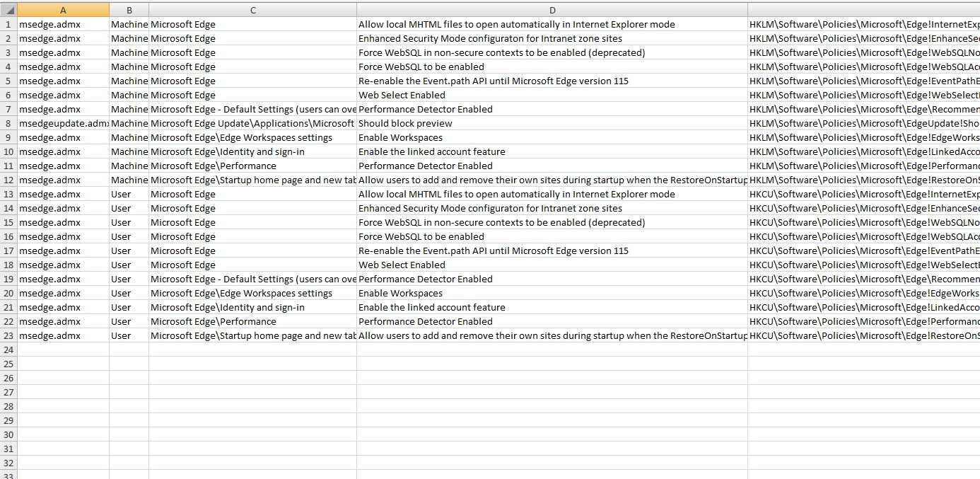The width and height of the screenshot is (980, 479).
Task: Click 'Allow local MHTML files' cell in row 1
Action: click(x=552, y=24)
